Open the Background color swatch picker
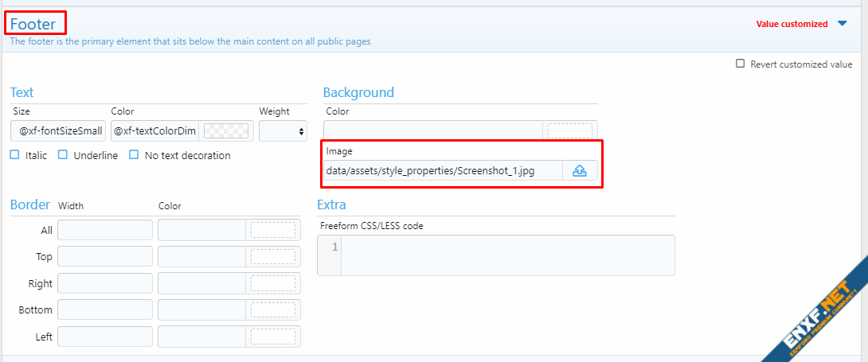868x362 pixels. click(x=570, y=130)
